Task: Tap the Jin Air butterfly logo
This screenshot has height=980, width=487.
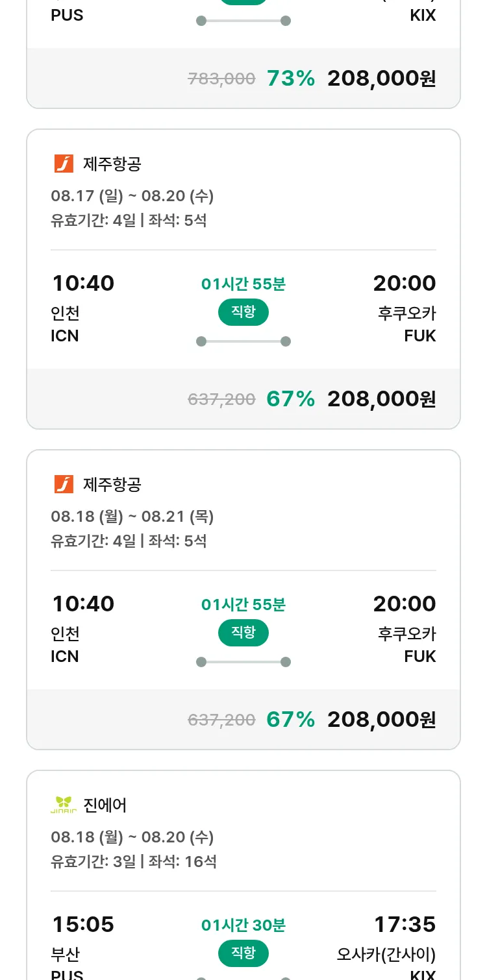Action: [64, 805]
